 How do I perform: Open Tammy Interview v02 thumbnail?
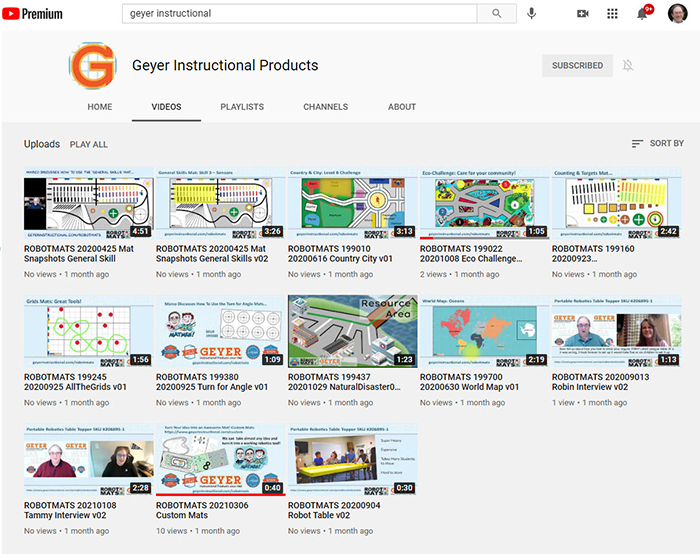coord(88,459)
